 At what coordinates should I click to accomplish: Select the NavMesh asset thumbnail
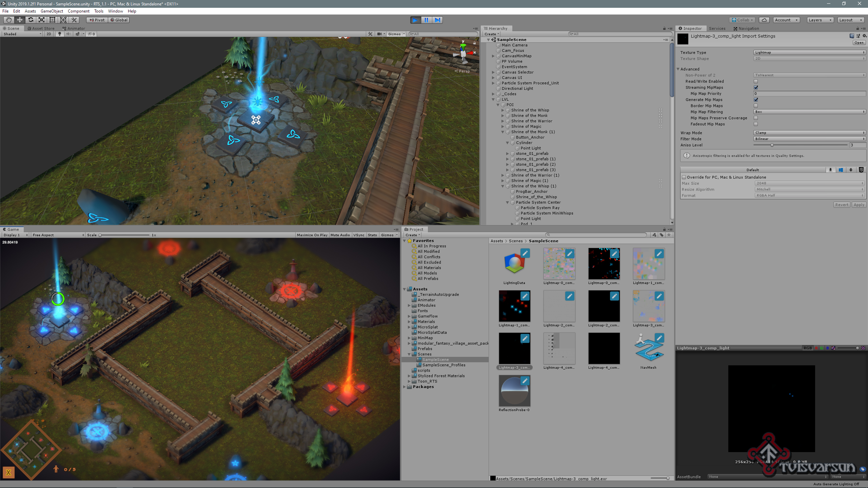[648, 348]
